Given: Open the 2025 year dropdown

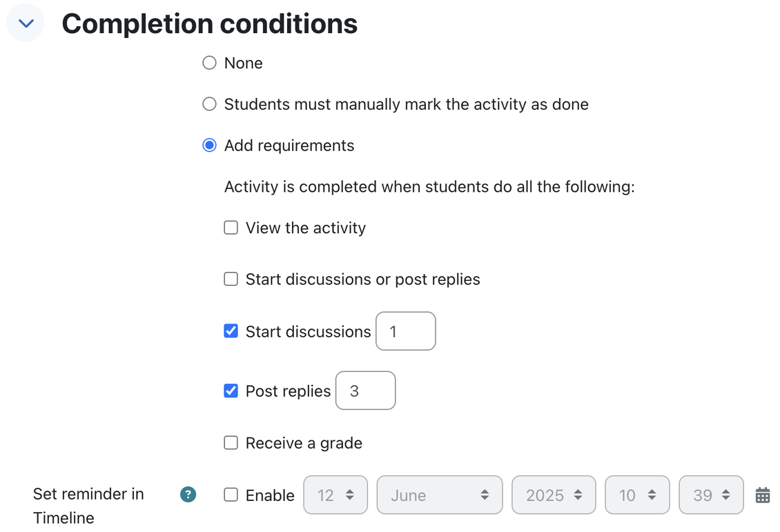Looking at the screenshot, I should click(554, 495).
